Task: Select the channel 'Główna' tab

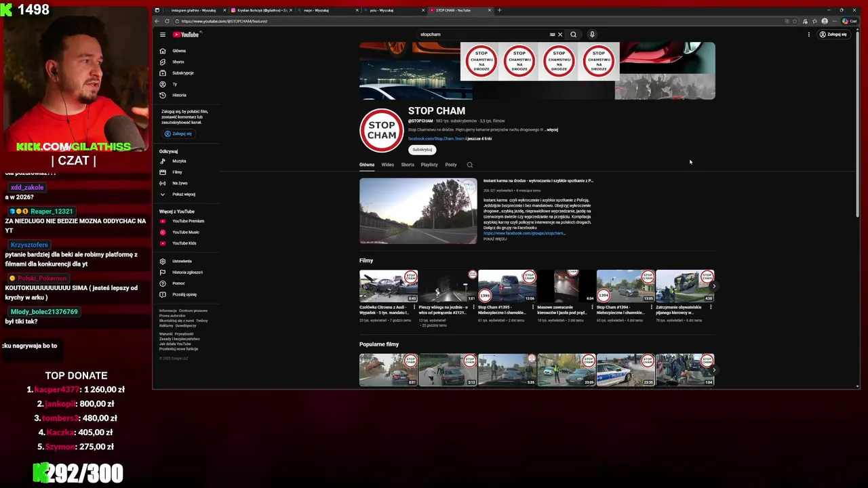Action: pyautogui.click(x=367, y=165)
